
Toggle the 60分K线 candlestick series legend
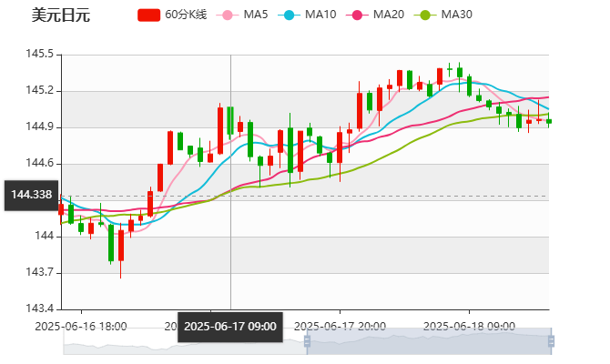pyautogui.click(x=172, y=15)
